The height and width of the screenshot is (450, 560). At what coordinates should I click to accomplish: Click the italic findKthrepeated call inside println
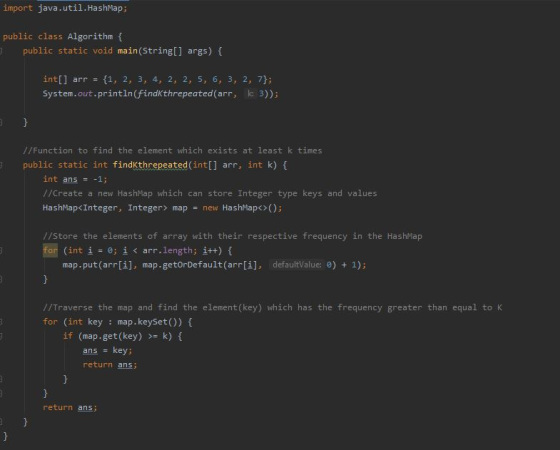tap(175, 94)
